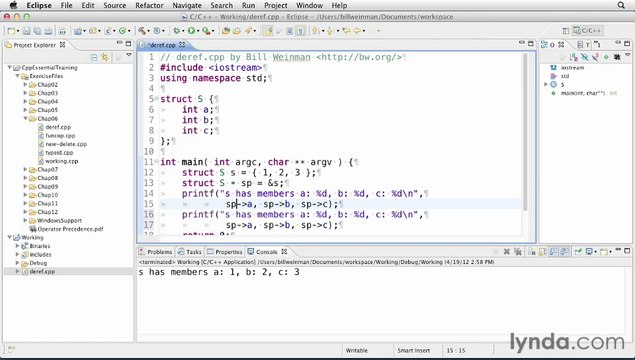This screenshot has width=635, height=360.
Task: Click the Build (hammer) toolbar icon
Action: pyautogui.click(x=142, y=31)
